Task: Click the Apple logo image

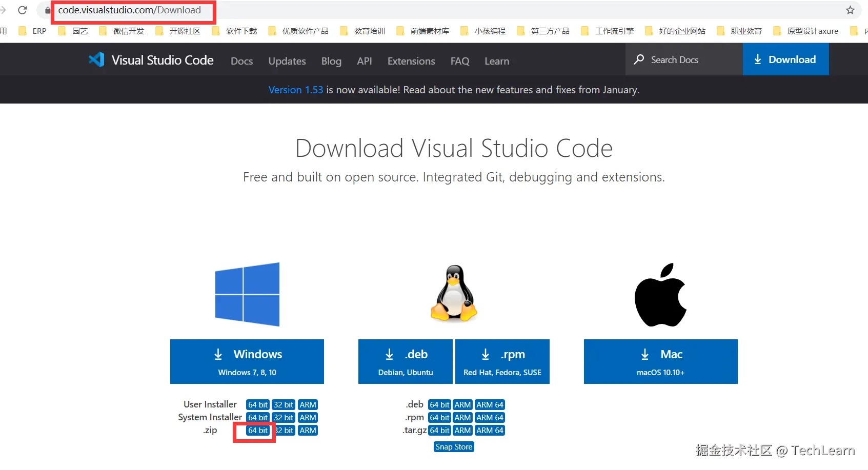Action: tap(660, 295)
